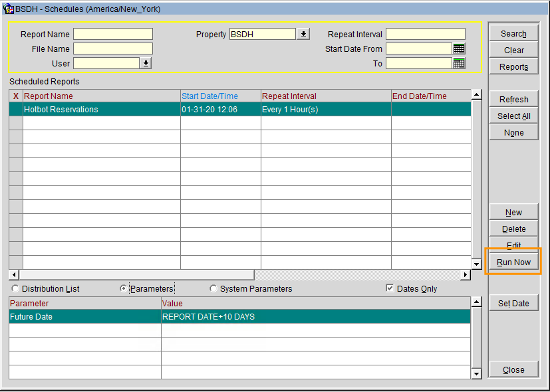Mark the X cell of Hotbot Reservations row
The height and width of the screenshot is (392, 550).
16,110
